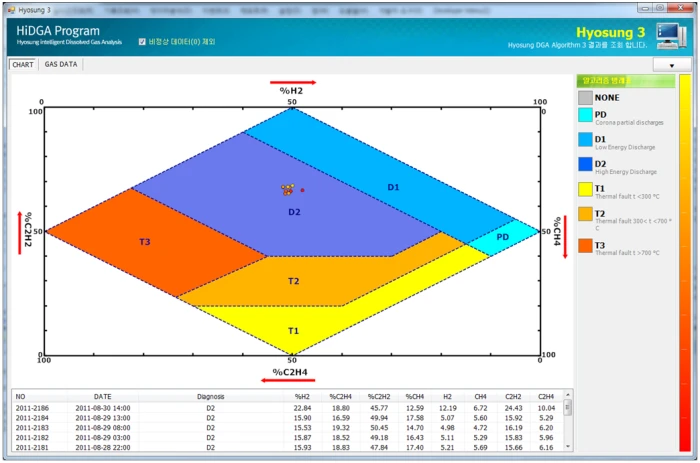Select the CHART tab
The height and width of the screenshot is (463, 700).
click(x=23, y=64)
